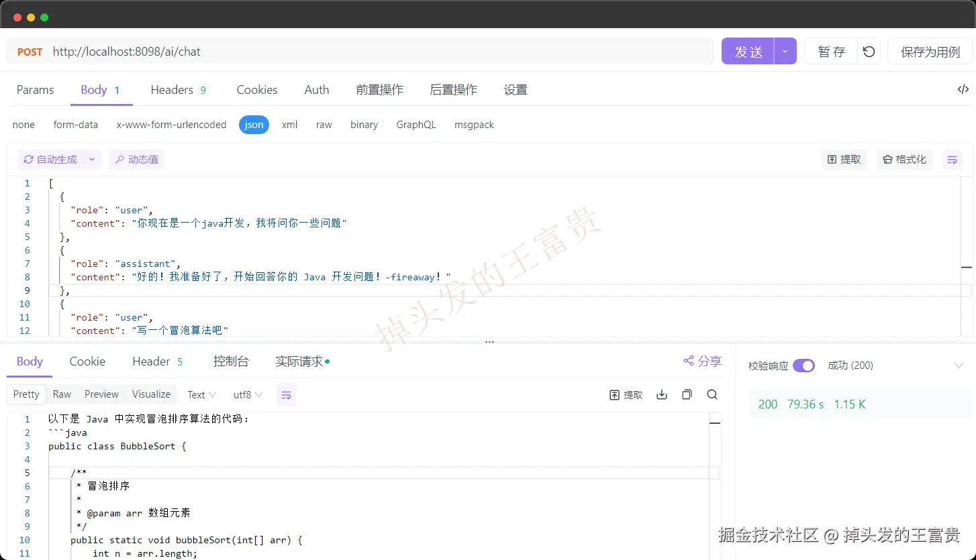Image resolution: width=976 pixels, height=560 pixels.
Task: Select the Preview view mode
Action: [x=101, y=394]
